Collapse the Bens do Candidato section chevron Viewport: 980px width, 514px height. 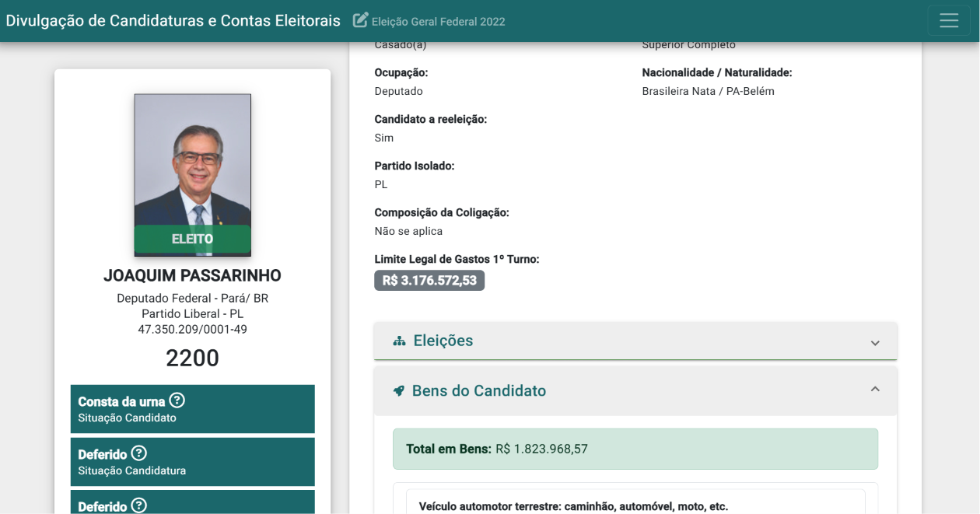tap(875, 389)
